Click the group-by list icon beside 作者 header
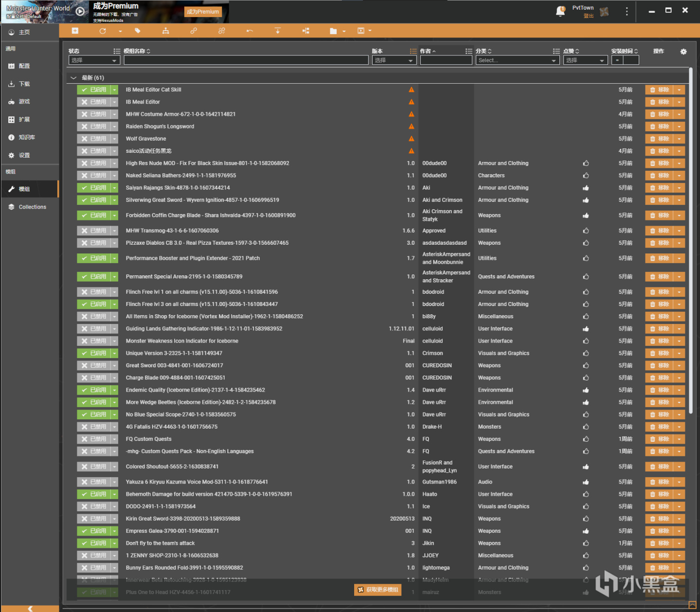 469,51
